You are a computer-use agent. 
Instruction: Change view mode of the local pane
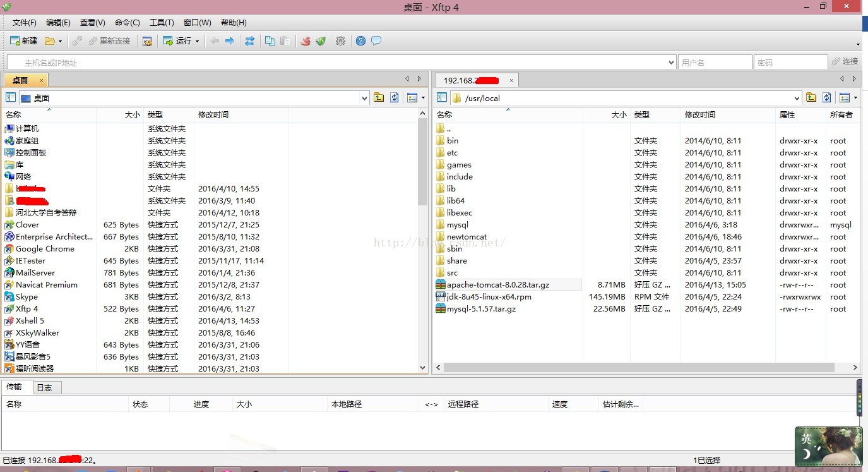[x=412, y=97]
